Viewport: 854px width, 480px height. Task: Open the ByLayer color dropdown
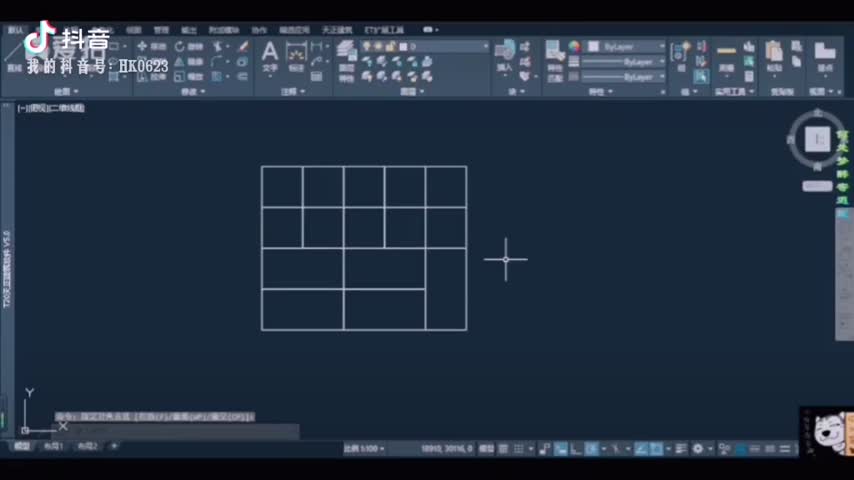click(x=626, y=46)
